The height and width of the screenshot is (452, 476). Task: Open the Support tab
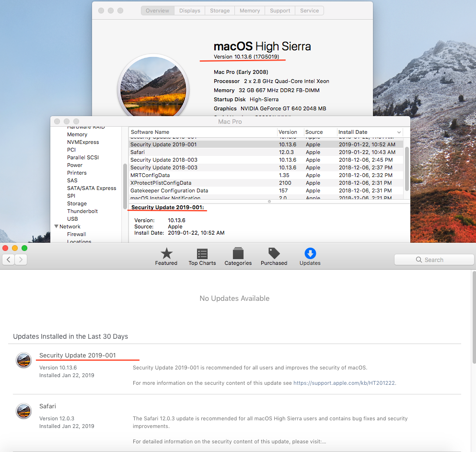coord(280,11)
